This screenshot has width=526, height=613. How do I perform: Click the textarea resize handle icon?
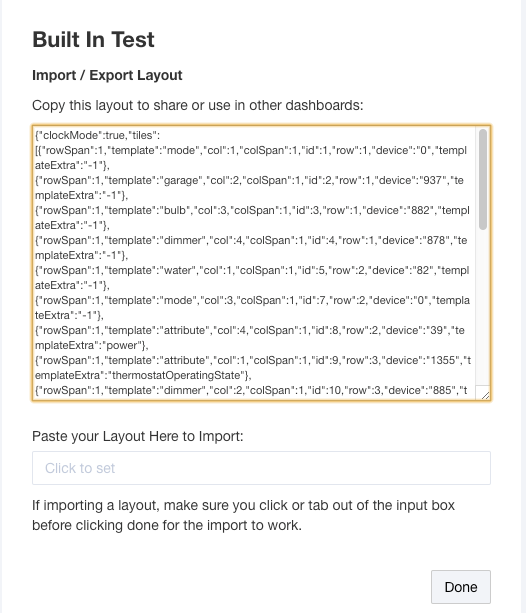[485, 395]
